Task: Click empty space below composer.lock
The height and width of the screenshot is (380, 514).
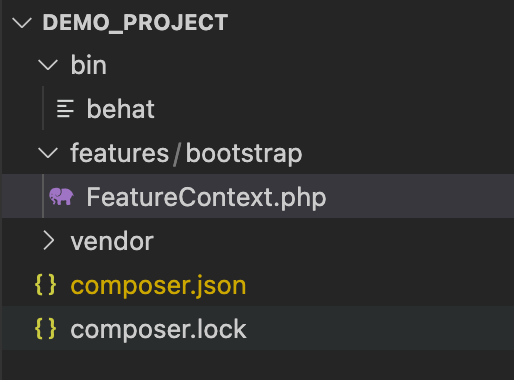Action: (x=257, y=365)
